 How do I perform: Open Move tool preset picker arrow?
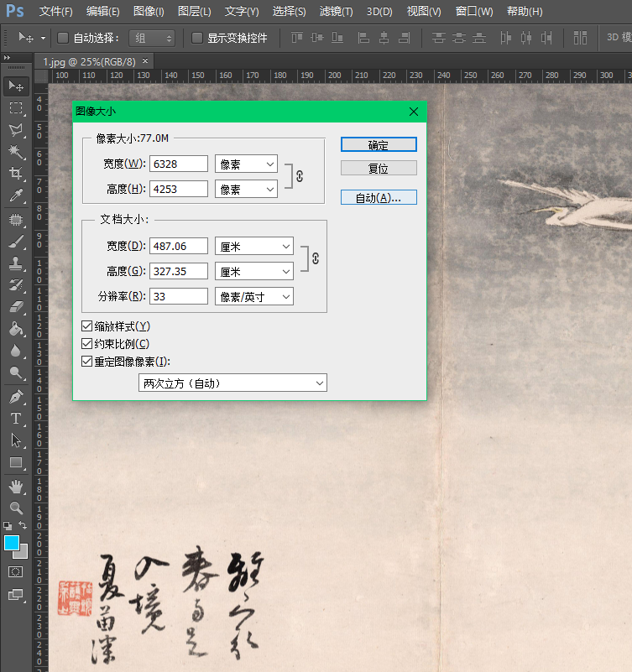coord(43,38)
